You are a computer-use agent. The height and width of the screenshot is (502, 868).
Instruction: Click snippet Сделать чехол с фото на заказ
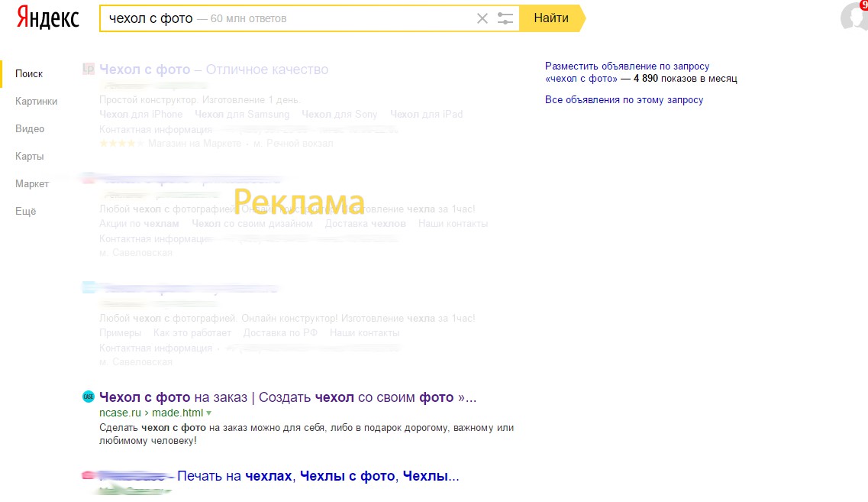click(x=306, y=435)
